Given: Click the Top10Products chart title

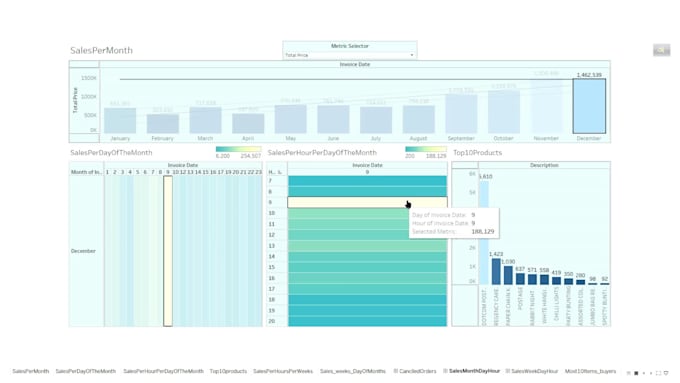Looking at the screenshot, I should pos(477,153).
